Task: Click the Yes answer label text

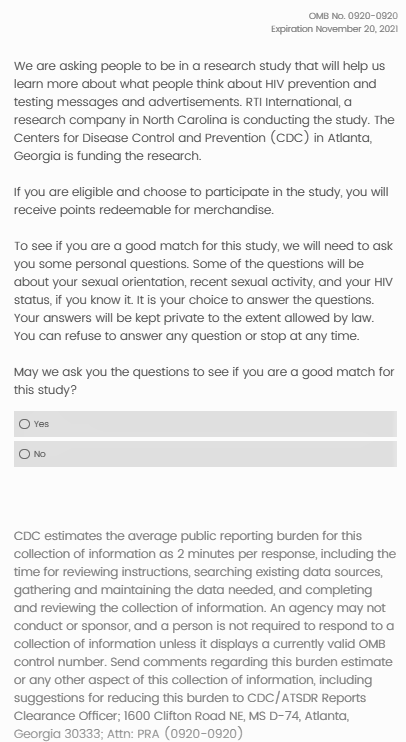Action: [x=42, y=424]
